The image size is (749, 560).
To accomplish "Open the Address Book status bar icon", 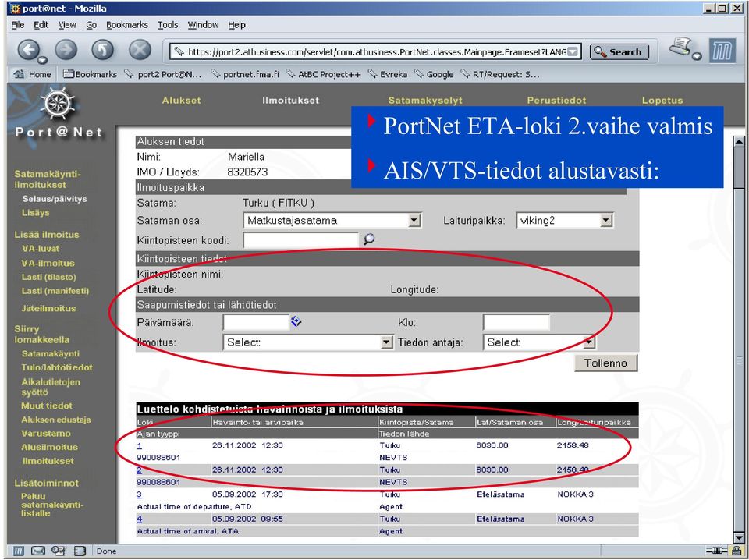I will click(x=59, y=551).
